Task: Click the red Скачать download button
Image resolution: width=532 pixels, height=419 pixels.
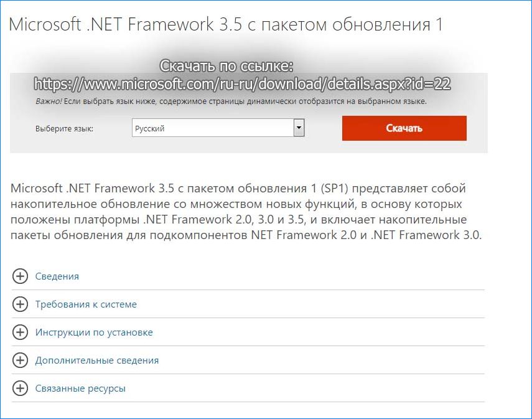Action: 404,128
